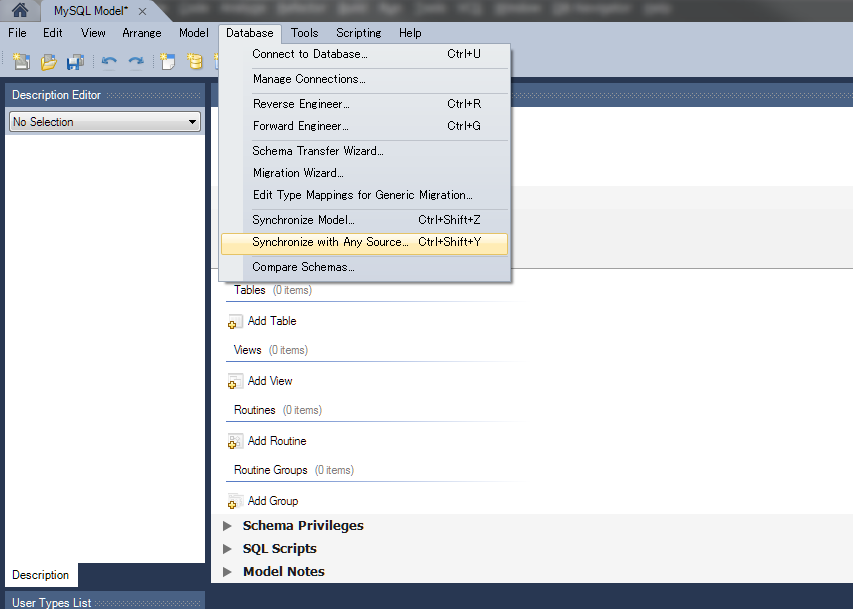Click the Add Routine icon

pos(234,441)
